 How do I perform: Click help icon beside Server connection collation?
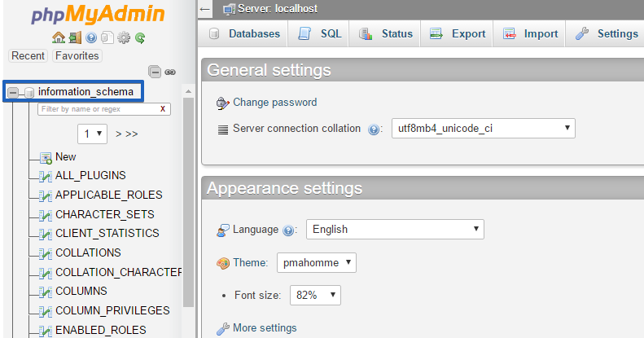coord(374,129)
